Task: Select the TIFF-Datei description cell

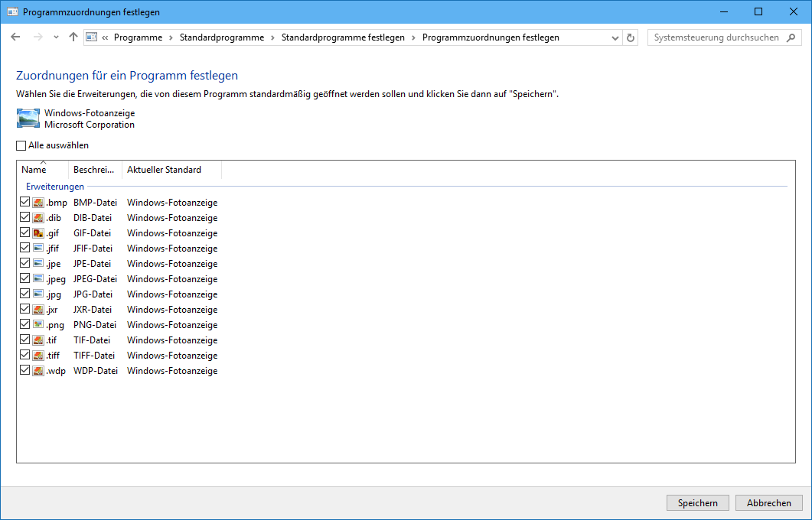Action: [x=93, y=356]
